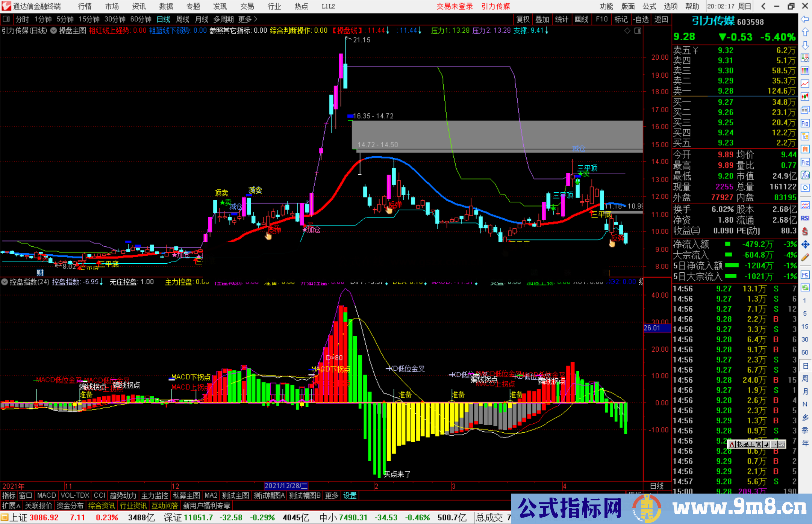This screenshot has width=812, height=524.
Task: Toggle the round marker before 控盘指数(24)
Action: (x=5, y=282)
